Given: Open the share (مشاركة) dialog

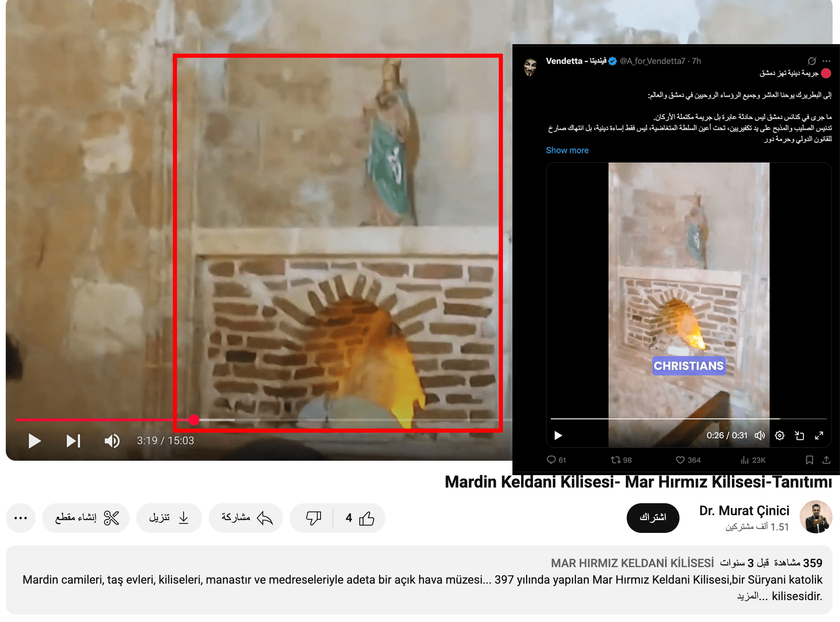Looking at the screenshot, I should point(246,518).
